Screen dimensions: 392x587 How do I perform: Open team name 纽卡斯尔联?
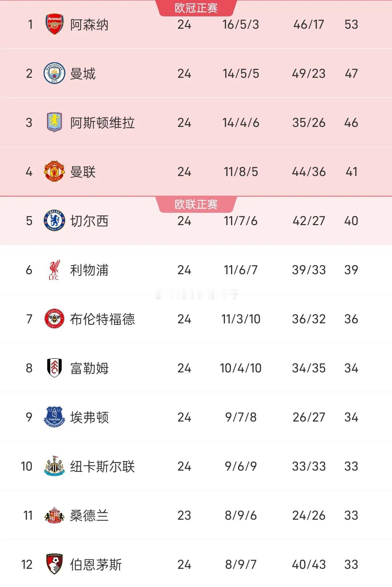tap(102, 467)
